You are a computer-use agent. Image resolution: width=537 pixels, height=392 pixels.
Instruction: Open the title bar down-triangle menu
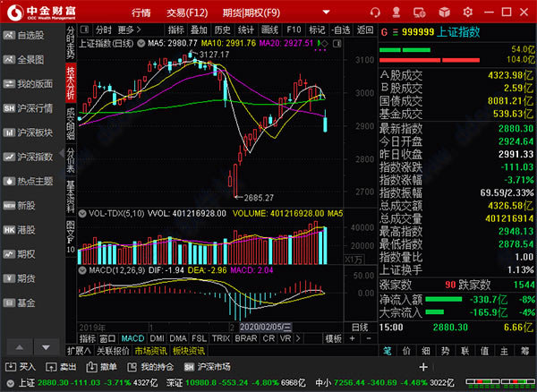coord(326,13)
